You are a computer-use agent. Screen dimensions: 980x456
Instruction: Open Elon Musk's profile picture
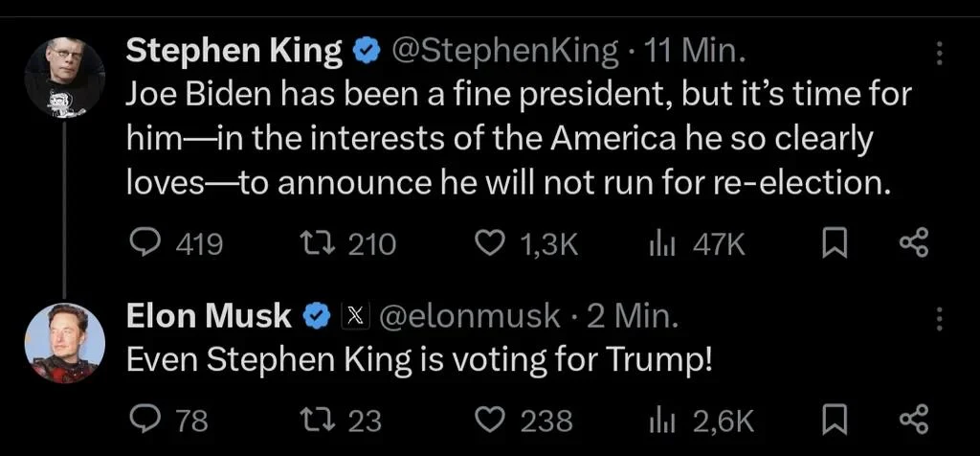[64, 343]
